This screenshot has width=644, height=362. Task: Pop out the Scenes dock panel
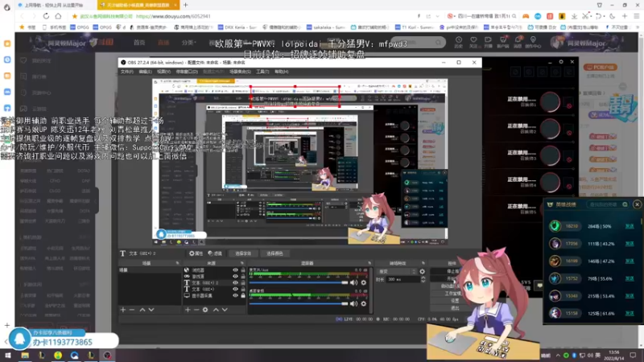[177, 263]
